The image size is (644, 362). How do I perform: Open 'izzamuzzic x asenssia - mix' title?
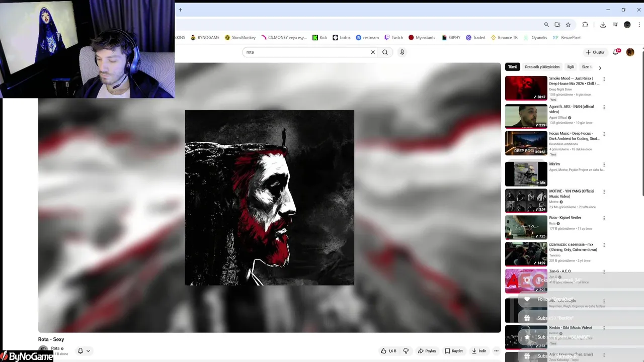click(x=574, y=247)
